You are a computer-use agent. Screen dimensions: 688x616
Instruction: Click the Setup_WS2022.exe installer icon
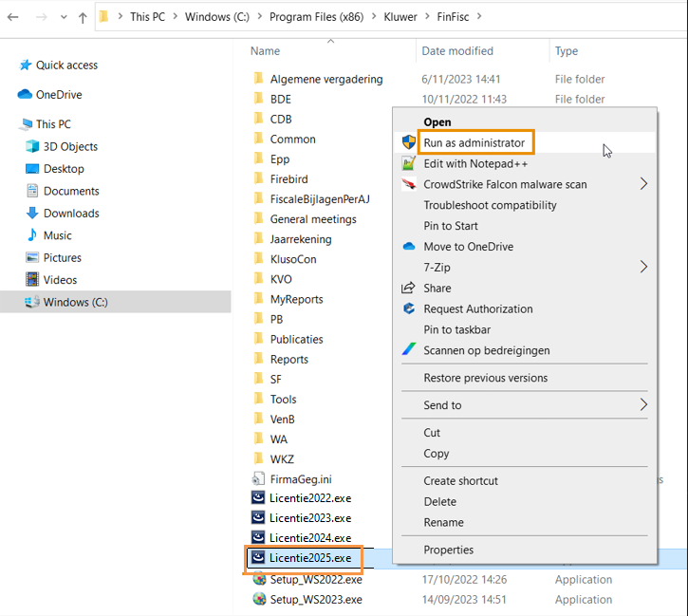[x=258, y=579]
